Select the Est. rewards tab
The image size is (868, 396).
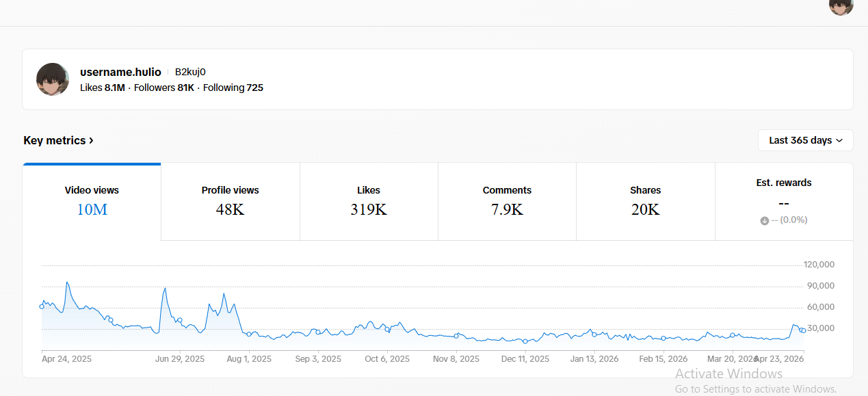tap(784, 201)
